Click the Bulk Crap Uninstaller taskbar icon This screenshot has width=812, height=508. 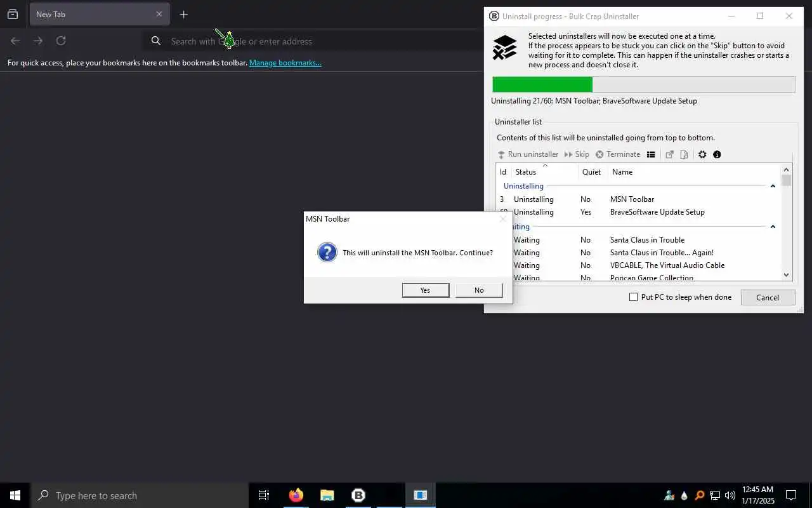pos(358,495)
